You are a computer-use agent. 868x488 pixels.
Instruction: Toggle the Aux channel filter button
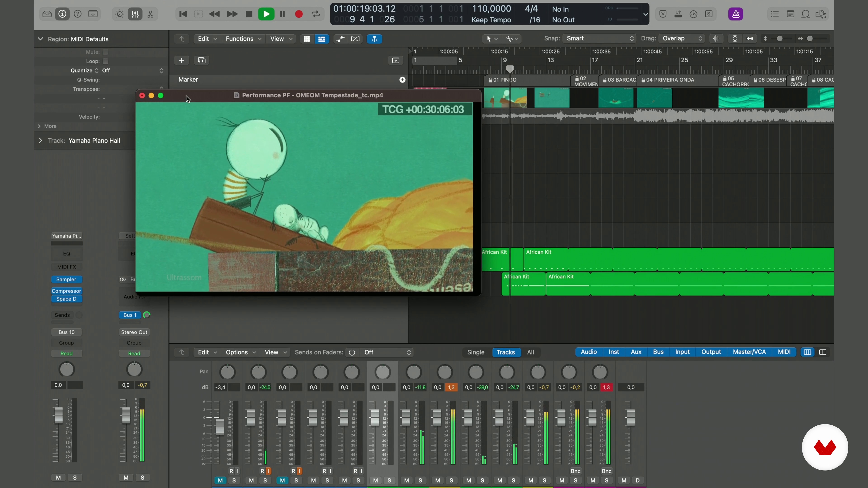coord(636,352)
